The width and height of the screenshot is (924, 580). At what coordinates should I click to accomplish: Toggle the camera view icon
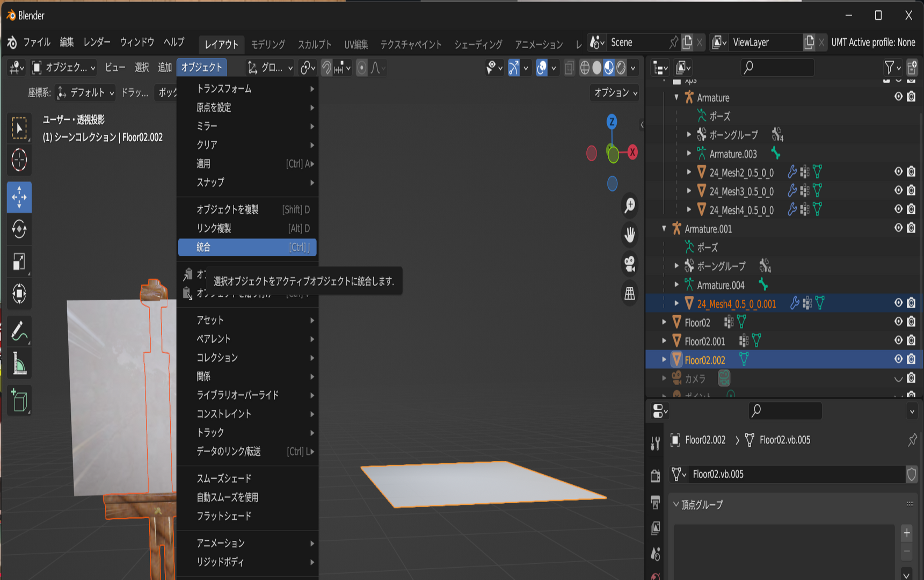tap(630, 264)
